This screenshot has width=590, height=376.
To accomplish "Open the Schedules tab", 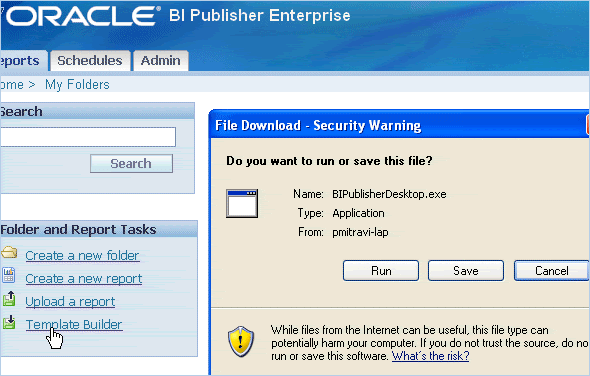I will click(90, 61).
